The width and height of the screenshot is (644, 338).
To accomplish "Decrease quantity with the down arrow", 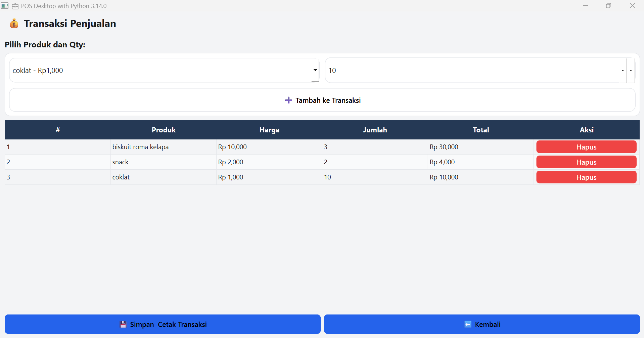I will tap(631, 70).
